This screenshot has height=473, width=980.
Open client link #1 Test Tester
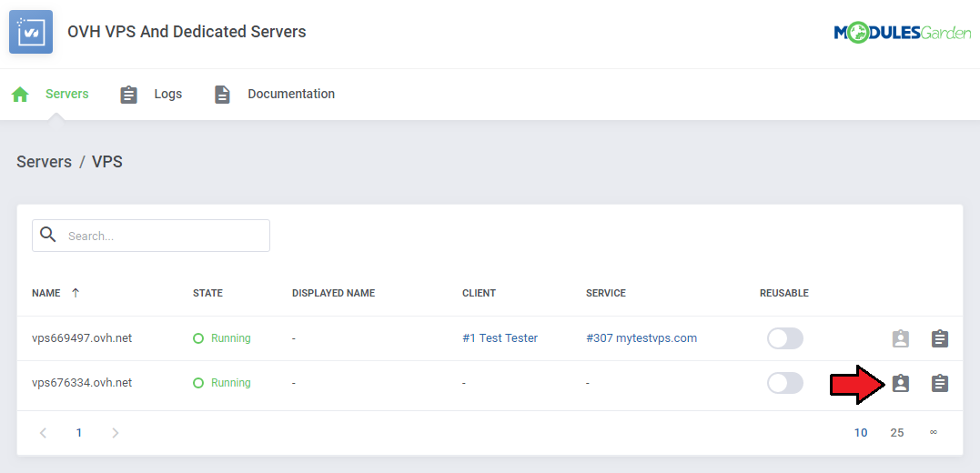[500, 338]
